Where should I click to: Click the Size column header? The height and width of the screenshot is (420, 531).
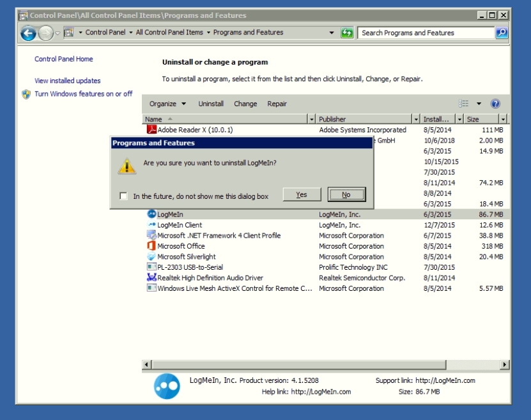point(481,120)
